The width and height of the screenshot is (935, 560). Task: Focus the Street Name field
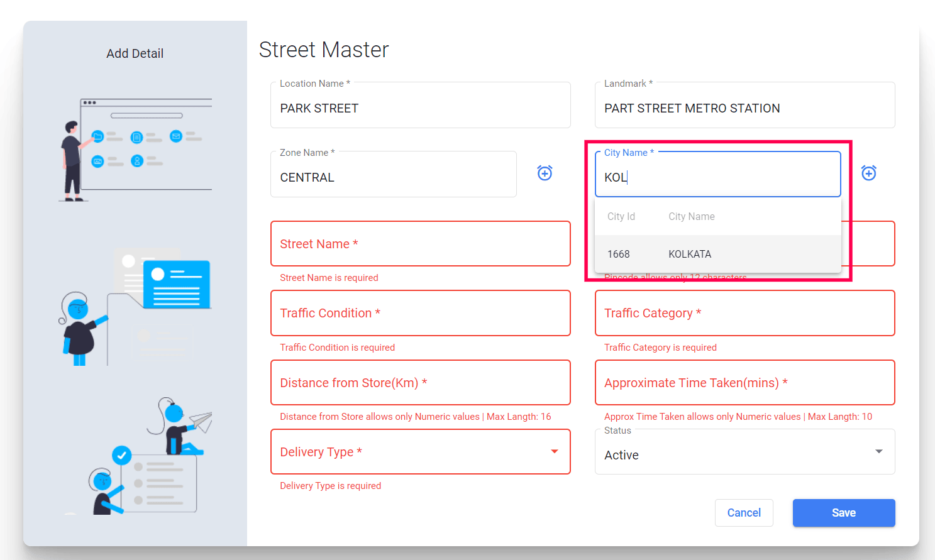point(420,244)
